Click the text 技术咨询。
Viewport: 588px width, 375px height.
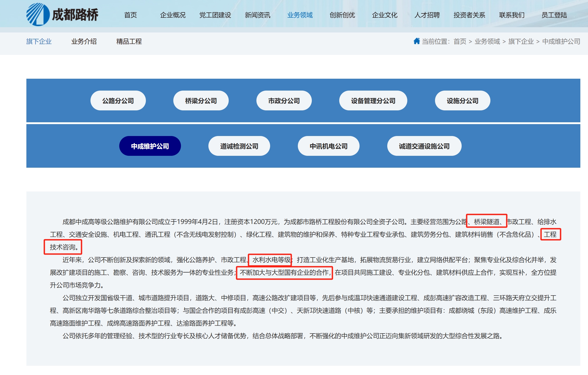(x=64, y=247)
